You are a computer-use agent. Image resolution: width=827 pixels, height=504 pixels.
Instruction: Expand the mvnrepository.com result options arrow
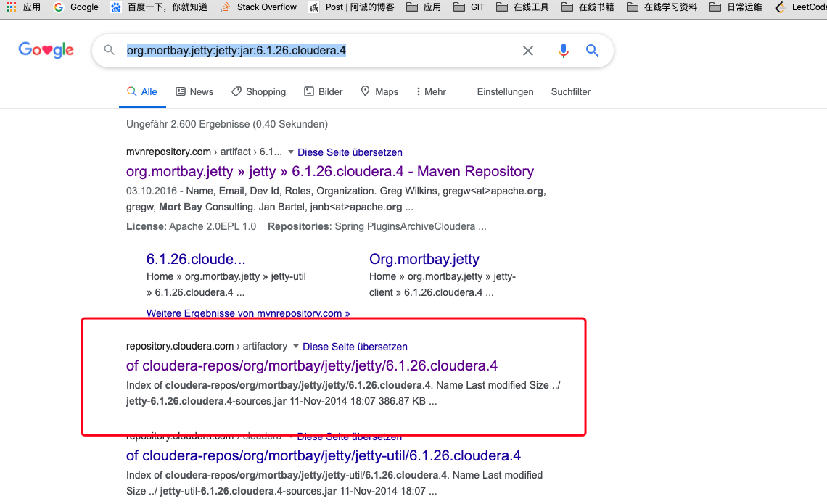pos(291,152)
